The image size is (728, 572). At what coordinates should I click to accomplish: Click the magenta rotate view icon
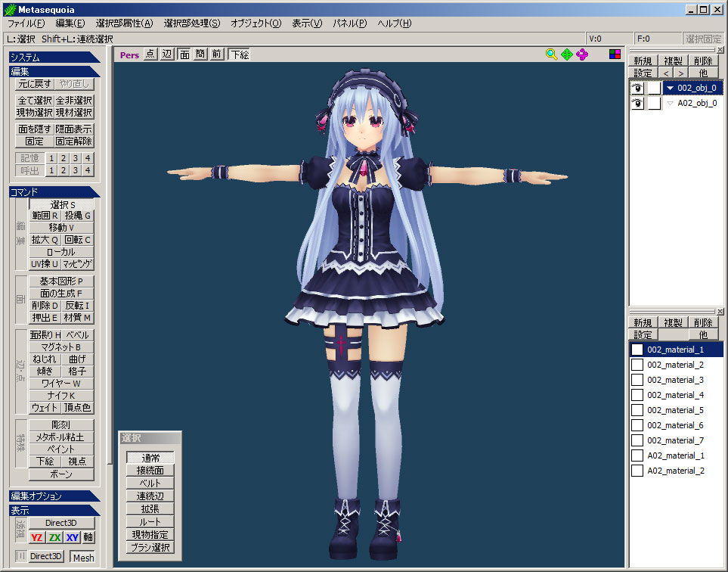click(x=582, y=54)
